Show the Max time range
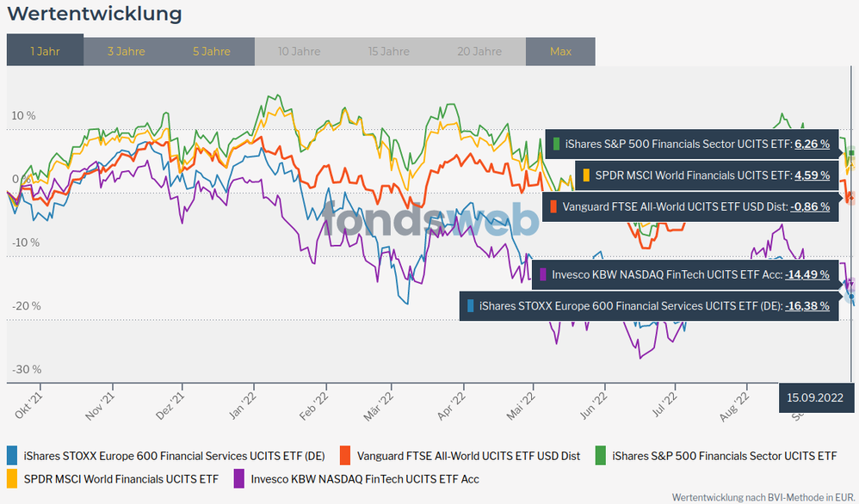The height and width of the screenshot is (504, 859). (x=560, y=52)
